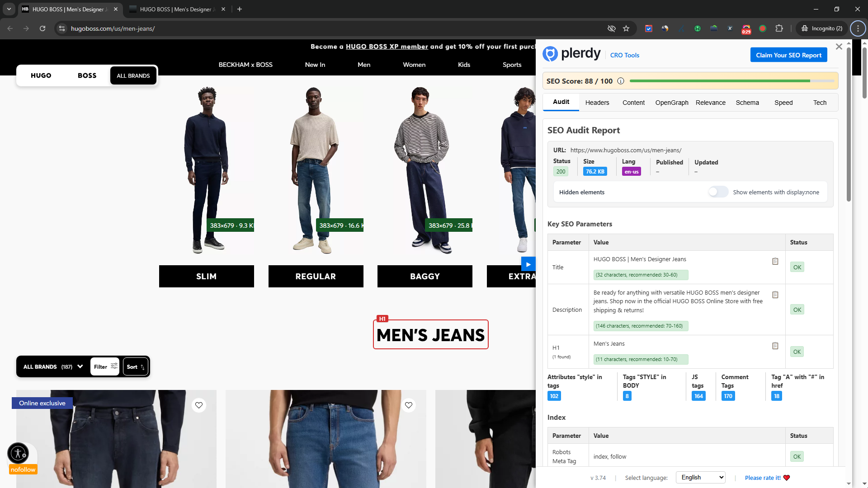Select the HUGO brand option
The height and width of the screenshot is (488, 868).
point(41,75)
